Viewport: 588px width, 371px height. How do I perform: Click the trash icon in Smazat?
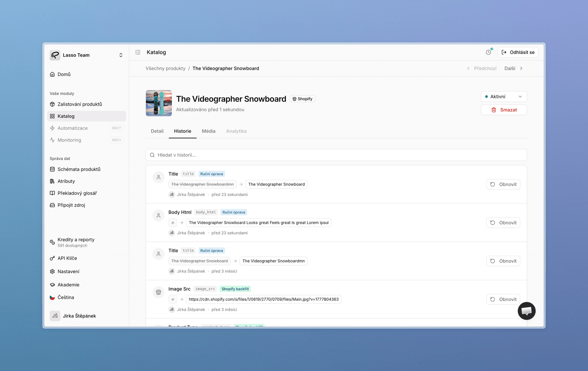[x=494, y=110]
